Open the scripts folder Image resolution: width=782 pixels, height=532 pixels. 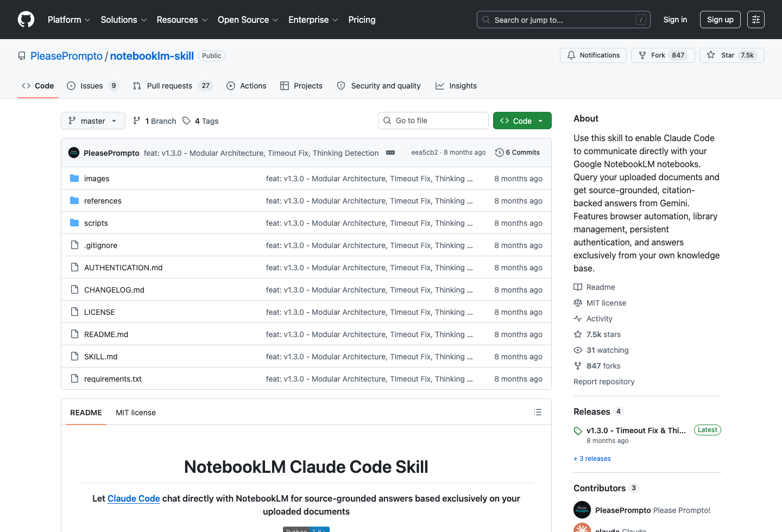[x=96, y=223]
